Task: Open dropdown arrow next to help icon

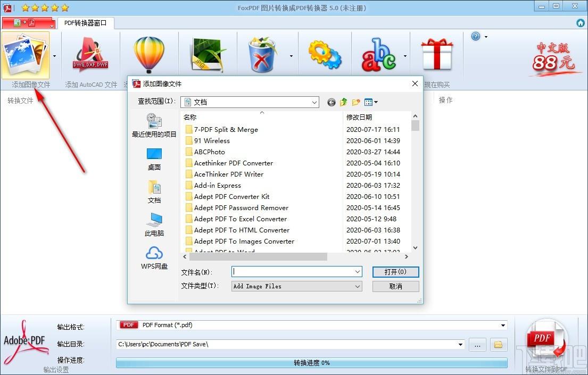Action: pyautogui.click(x=486, y=37)
